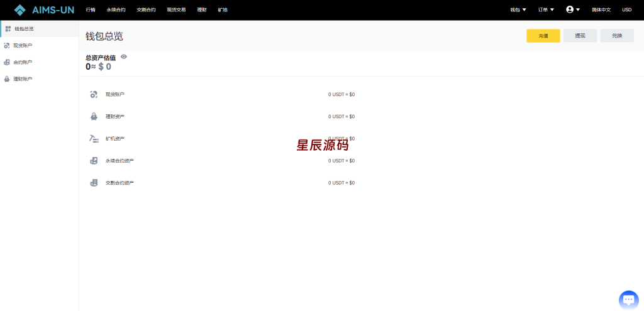Click the 提现 button
Viewport: 644px width, 311px height.
[x=580, y=36]
